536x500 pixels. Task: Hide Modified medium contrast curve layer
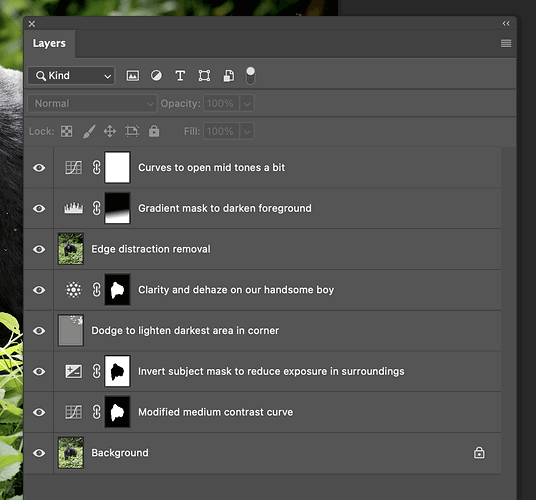tap(39, 412)
